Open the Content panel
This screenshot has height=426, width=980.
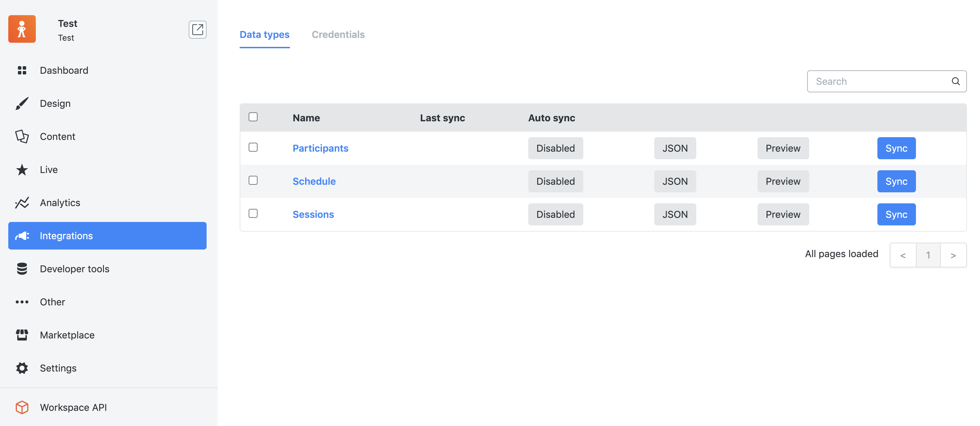point(58,136)
